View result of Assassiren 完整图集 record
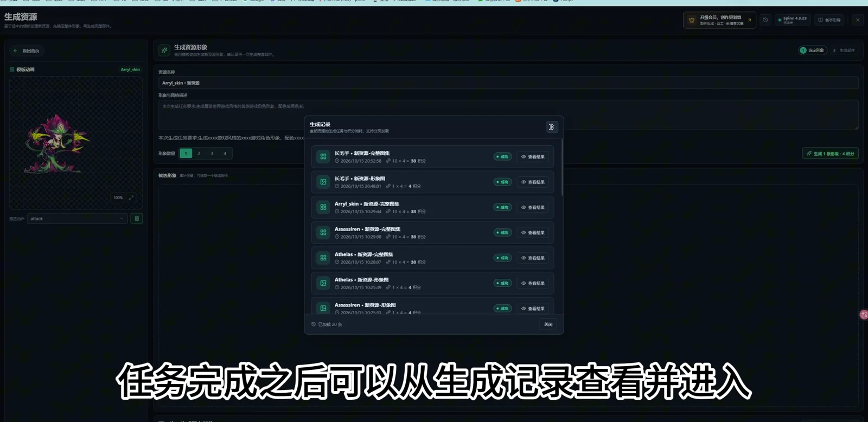The height and width of the screenshot is (422, 868). click(533, 233)
